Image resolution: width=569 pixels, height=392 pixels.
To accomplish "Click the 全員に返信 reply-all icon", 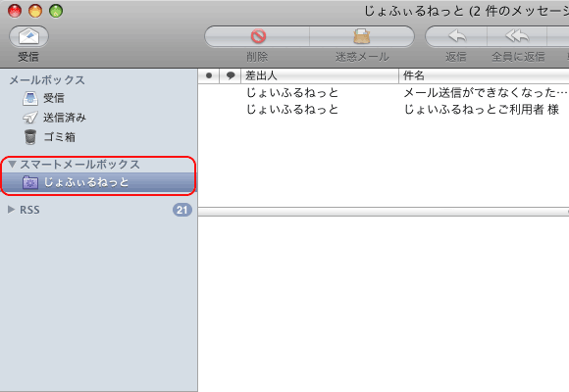I will point(517,36).
